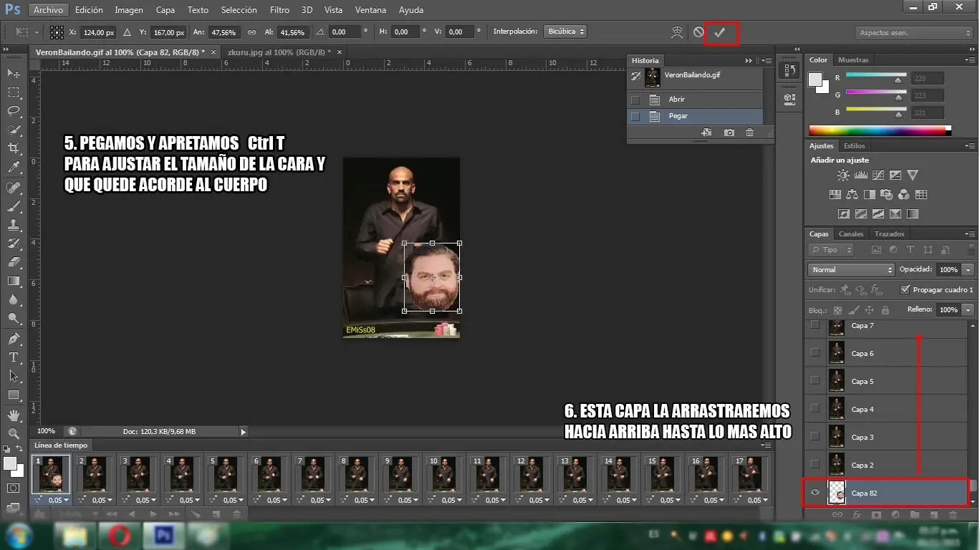Screen dimensions: 980x550
Task: Add a Levels adjustment
Action: click(861, 175)
